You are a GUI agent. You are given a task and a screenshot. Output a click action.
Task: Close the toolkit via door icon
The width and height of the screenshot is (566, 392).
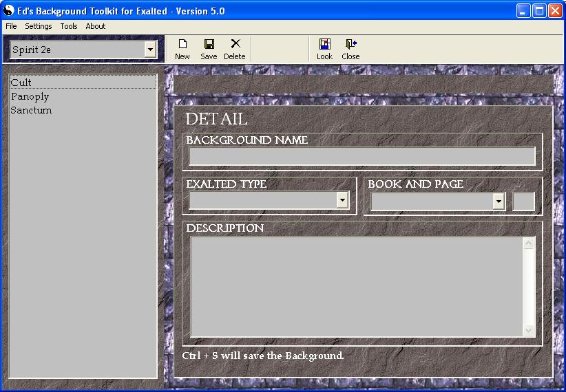pos(350,49)
